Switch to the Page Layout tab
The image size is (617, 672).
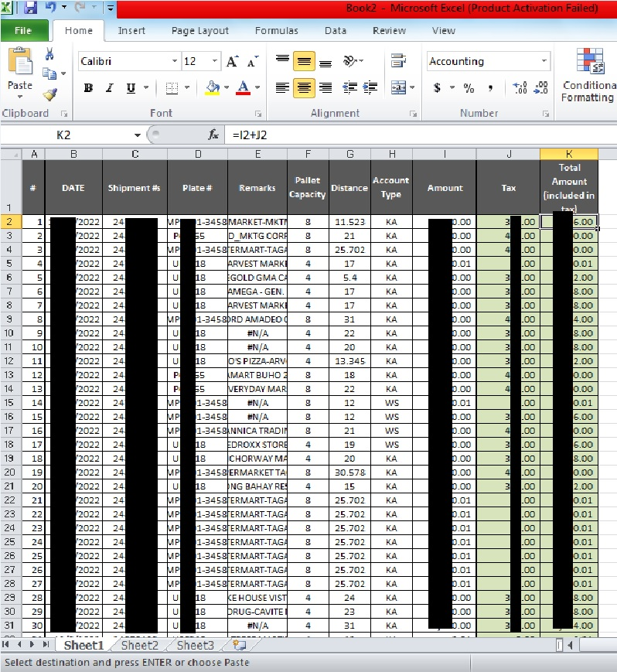(200, 30)
